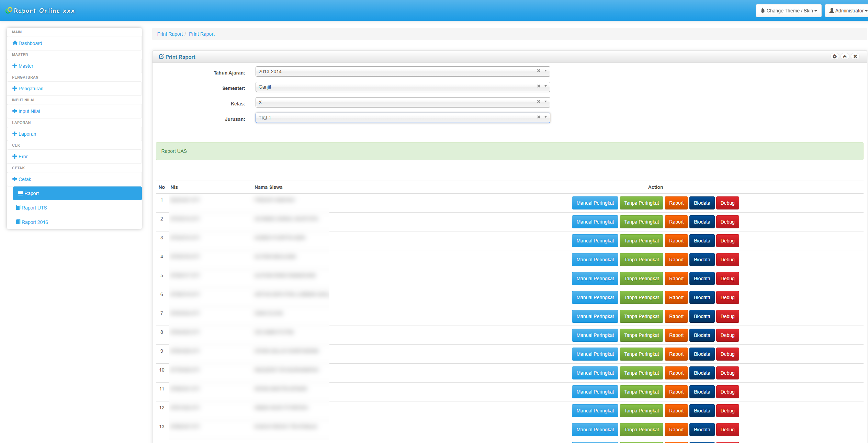868x443 pixels.
Task: Select Raport 2016 in the sidebar
Action: coord(35,222)
